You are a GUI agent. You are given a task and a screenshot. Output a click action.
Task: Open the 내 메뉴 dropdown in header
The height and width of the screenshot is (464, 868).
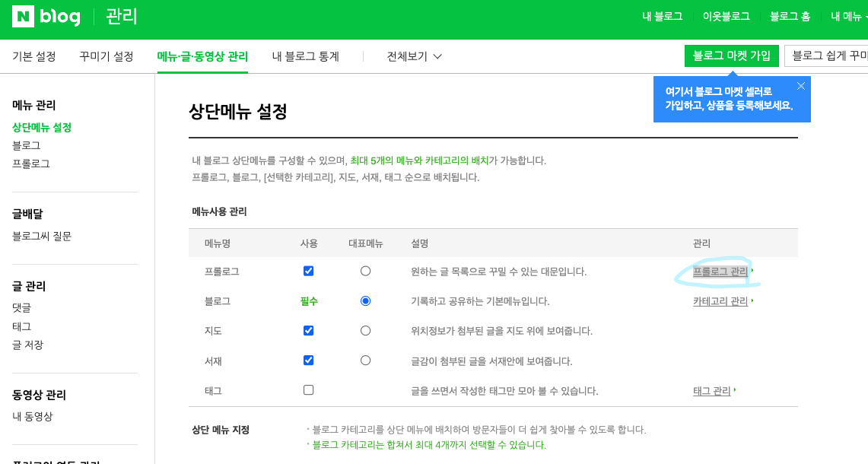[849, 17]
